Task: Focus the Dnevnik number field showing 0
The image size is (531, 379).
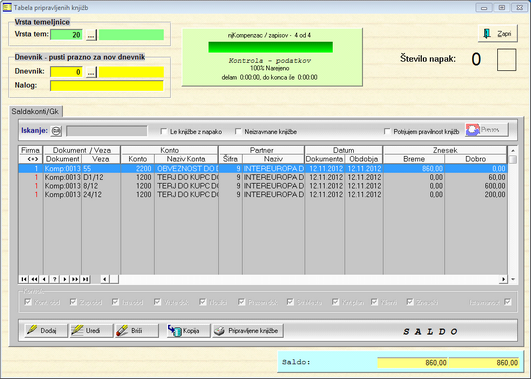Action: click(x=66, y=72)
